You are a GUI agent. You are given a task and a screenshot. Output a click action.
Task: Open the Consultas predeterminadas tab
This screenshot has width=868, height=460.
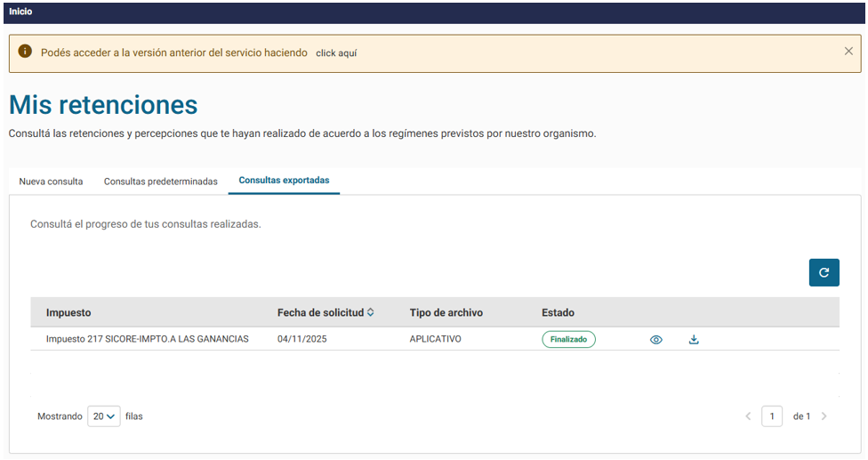[x=160, y=182]
